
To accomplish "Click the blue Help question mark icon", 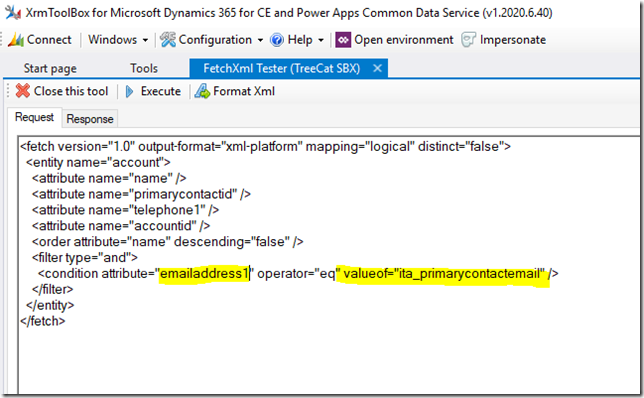I will click(x=277, y=40).
